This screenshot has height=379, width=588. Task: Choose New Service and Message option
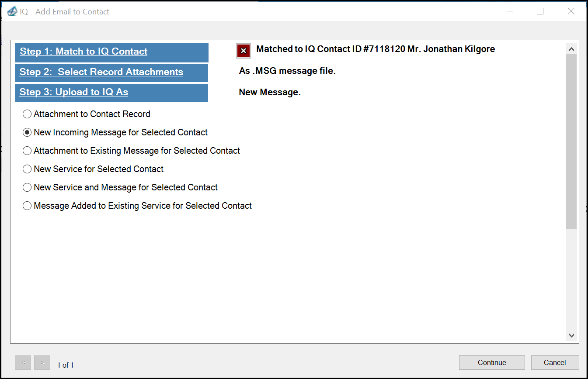(x=120, y=187)
